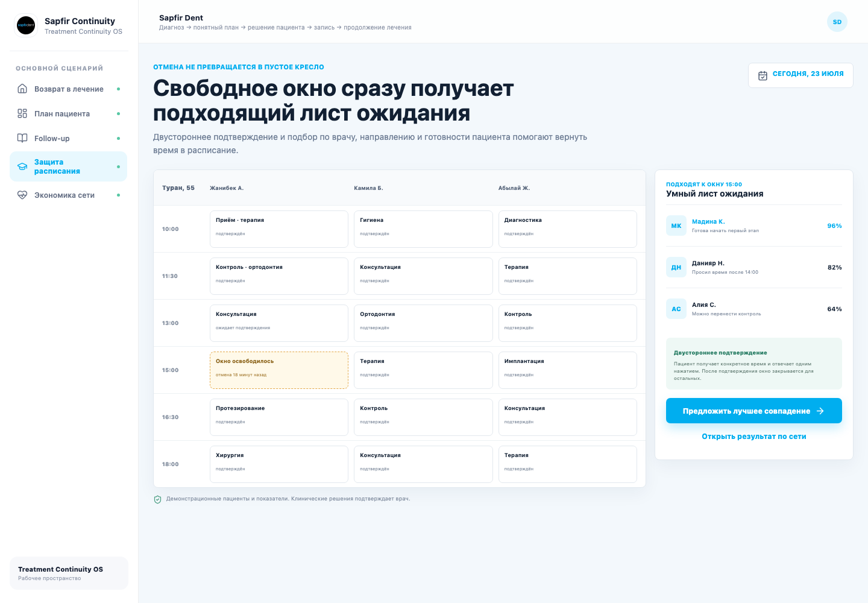The image size is (868, 603).
Task: Click the 82% match score
Action: click(834, 267)
